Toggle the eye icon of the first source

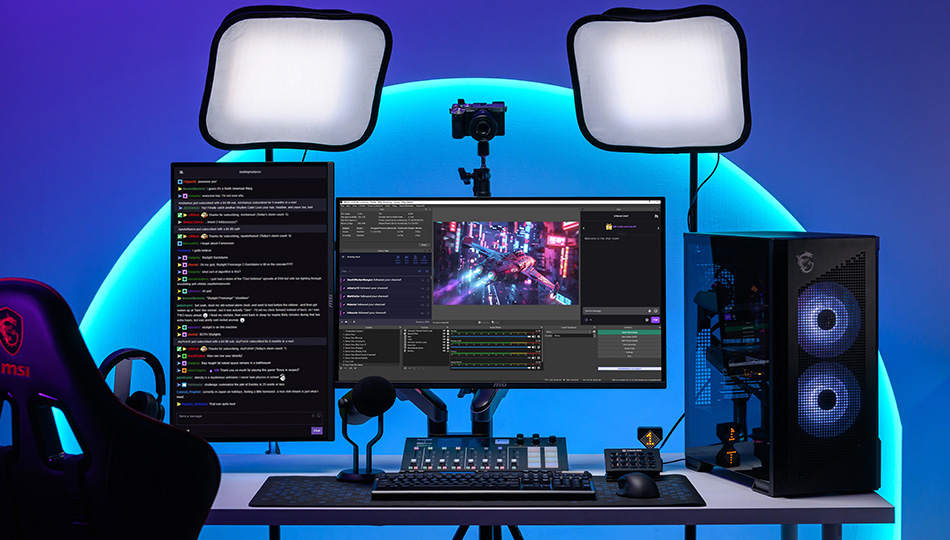(444, 331)
